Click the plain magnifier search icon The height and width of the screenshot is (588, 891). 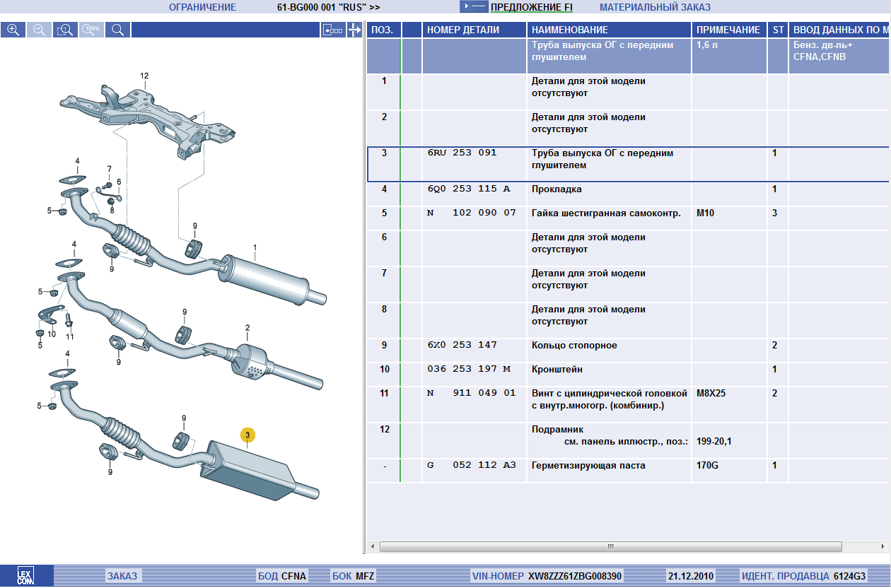point(117,30)
